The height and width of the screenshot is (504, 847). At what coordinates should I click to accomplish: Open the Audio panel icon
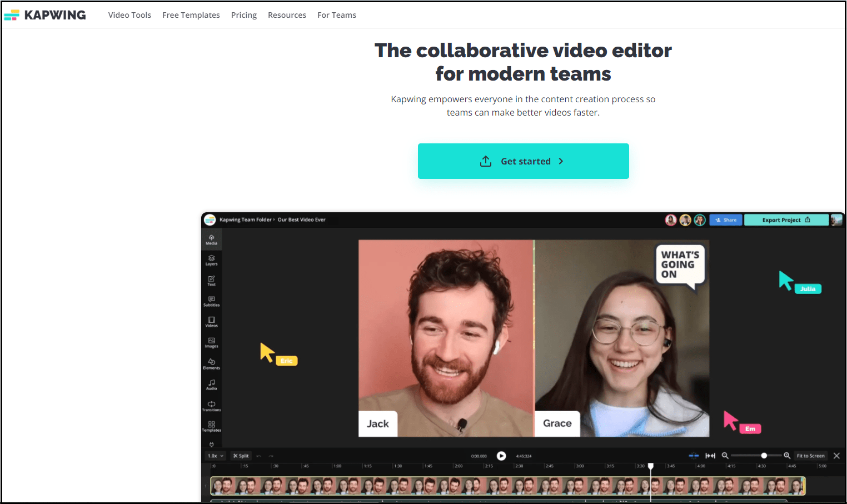tap(211, 384)
